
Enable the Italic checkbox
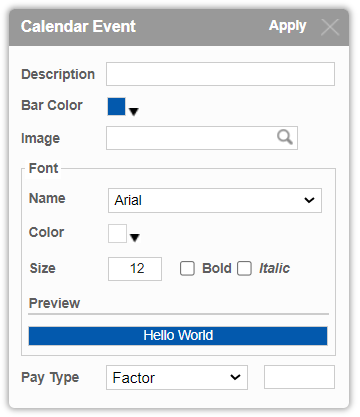(244, 268)
